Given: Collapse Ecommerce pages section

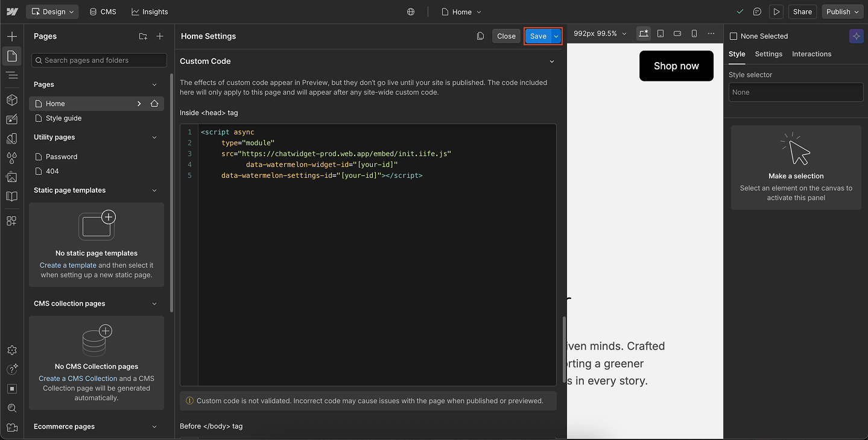Looking at the screenshot, I should [x=154, y=427].
